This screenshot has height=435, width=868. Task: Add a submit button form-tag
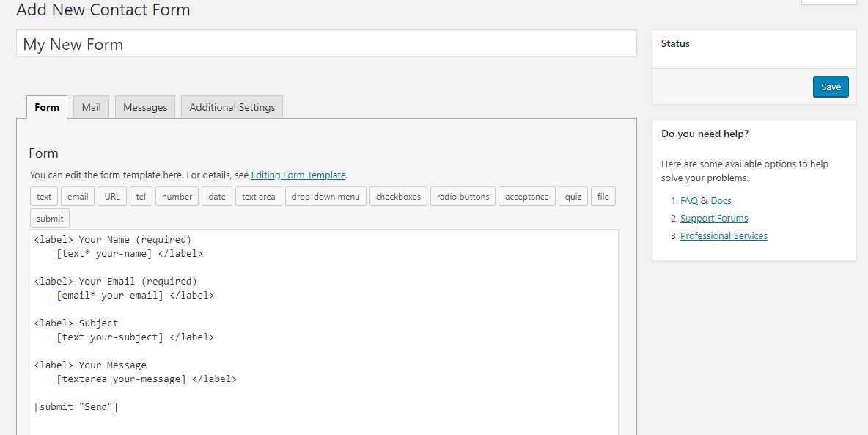point(49,218)
